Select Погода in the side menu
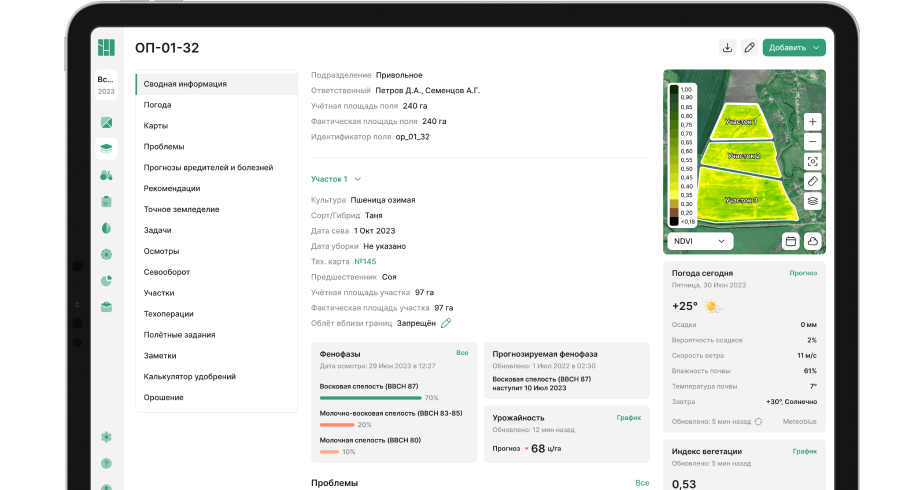Image resolution: width=924 pixels, height=490 pixels. pyautogui.click(x=157, y=105)
